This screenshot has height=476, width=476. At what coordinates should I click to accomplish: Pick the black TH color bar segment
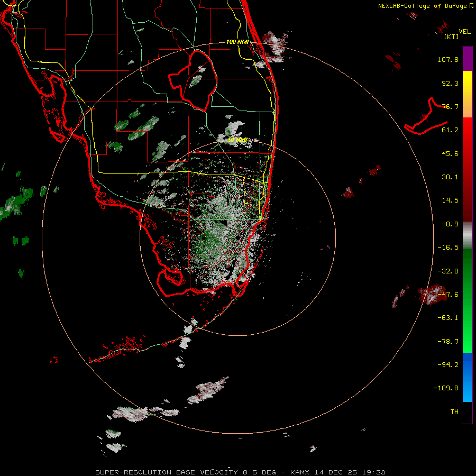tap(467, 412)
